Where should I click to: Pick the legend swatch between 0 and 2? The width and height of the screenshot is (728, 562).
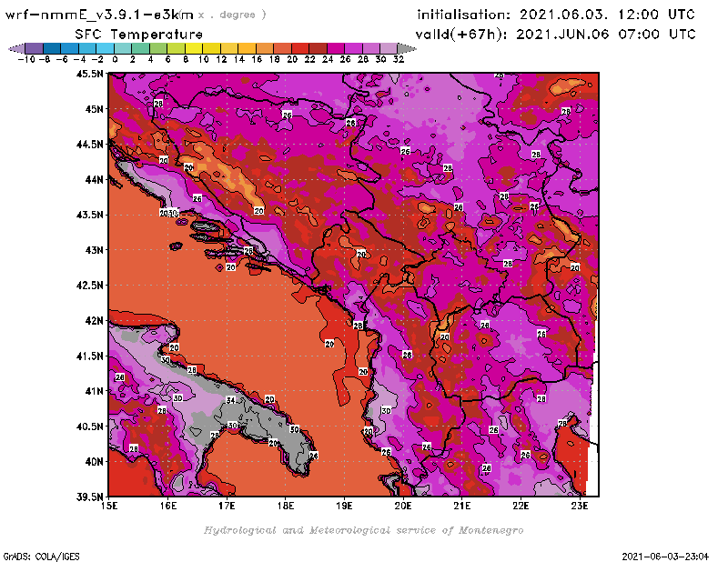pos(123,48)
